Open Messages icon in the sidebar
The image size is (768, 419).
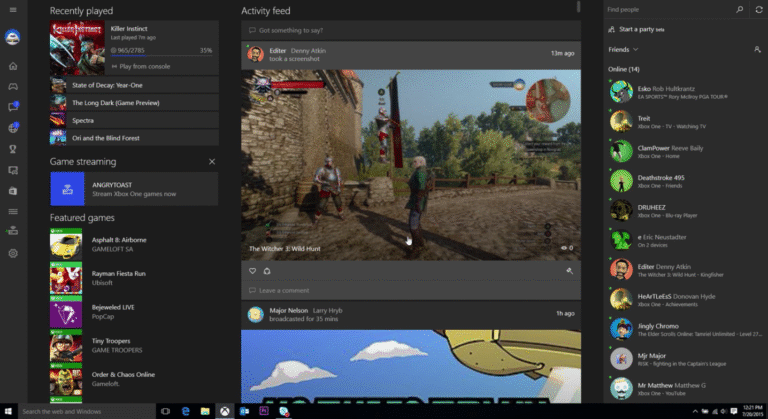(x=13, y=107)
